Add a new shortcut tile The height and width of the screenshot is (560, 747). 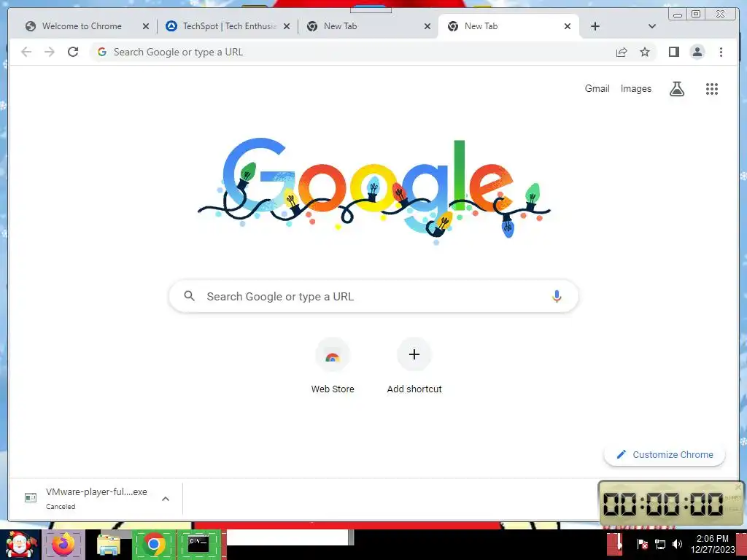pyautogui.click(x=414, y=366)
